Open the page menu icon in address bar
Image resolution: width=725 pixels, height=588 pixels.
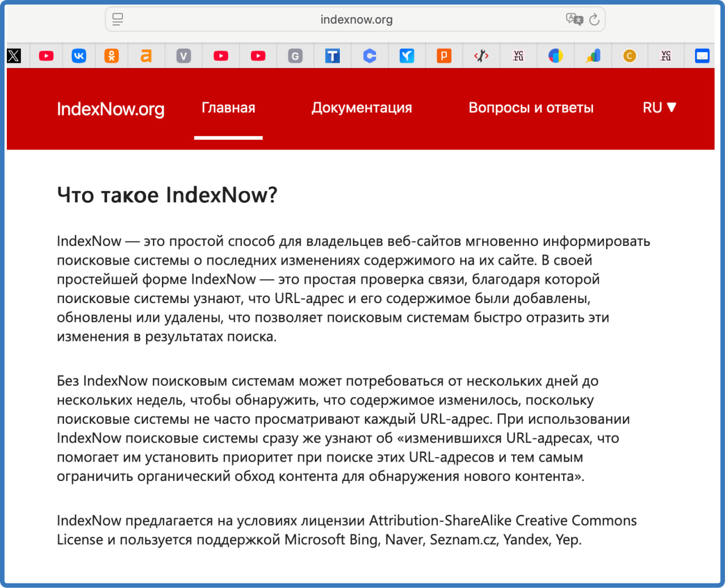[118, 19]
